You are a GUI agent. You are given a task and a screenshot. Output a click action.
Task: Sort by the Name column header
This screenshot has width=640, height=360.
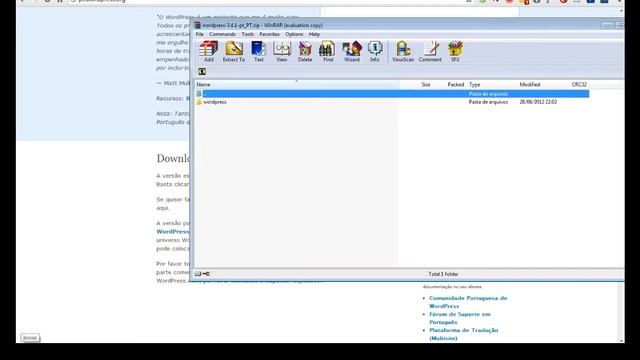[x=297, y=84]
